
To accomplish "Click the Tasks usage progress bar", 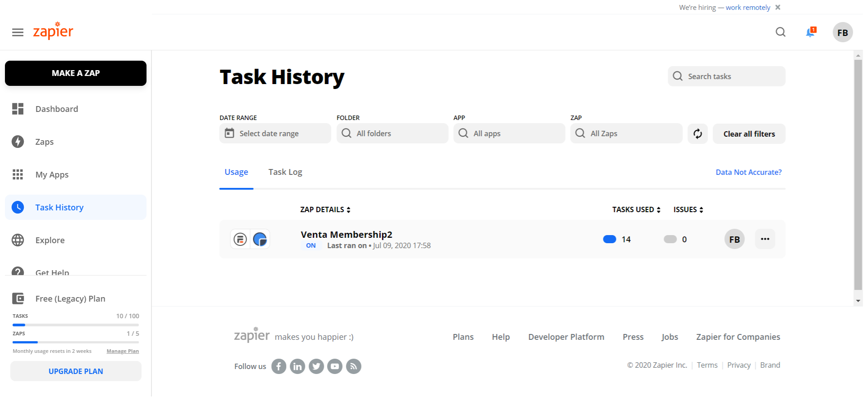I will [75, 325].
